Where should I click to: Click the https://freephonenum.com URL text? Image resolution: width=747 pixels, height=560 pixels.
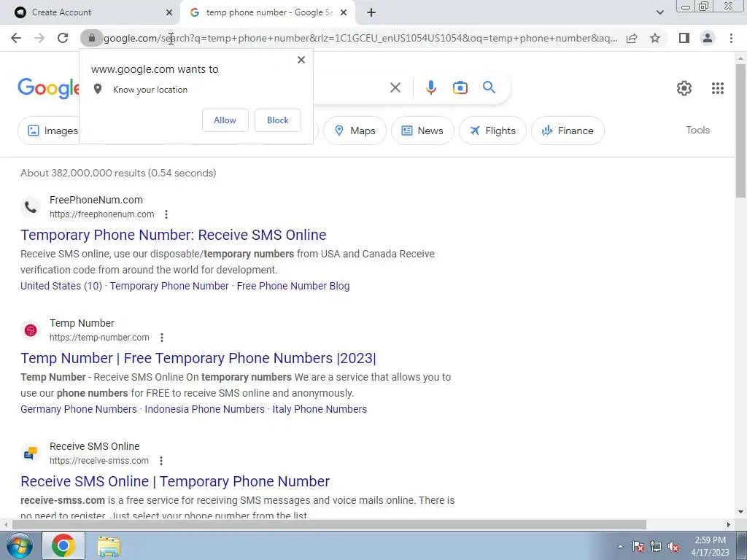click(x=102, y=214)
